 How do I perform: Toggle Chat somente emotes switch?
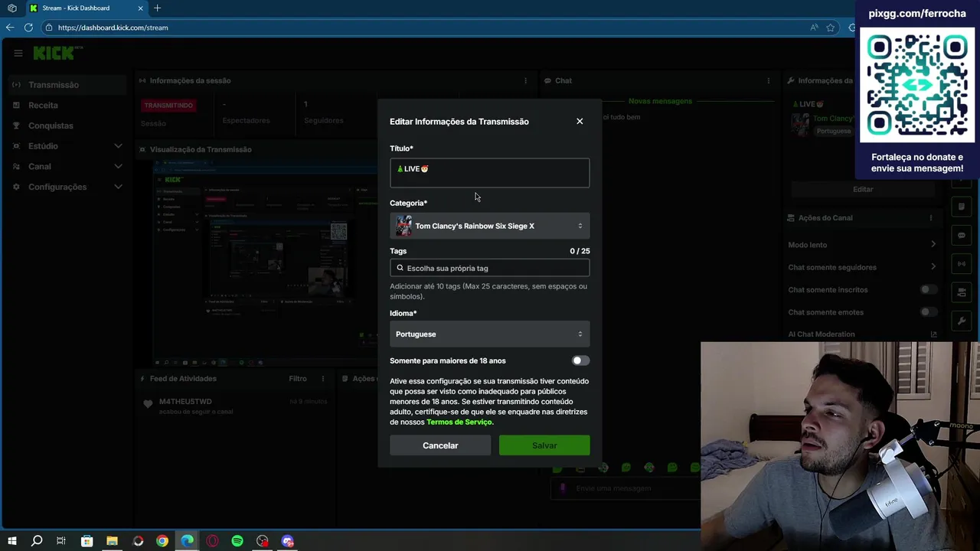pyautogui.click(x=928, y=312)
